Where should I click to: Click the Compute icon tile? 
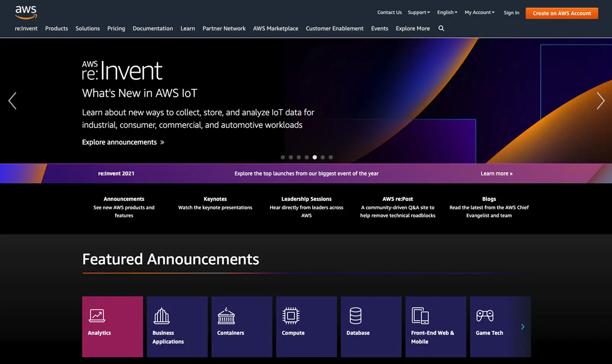pyautogui.click(x=306, y=326)
